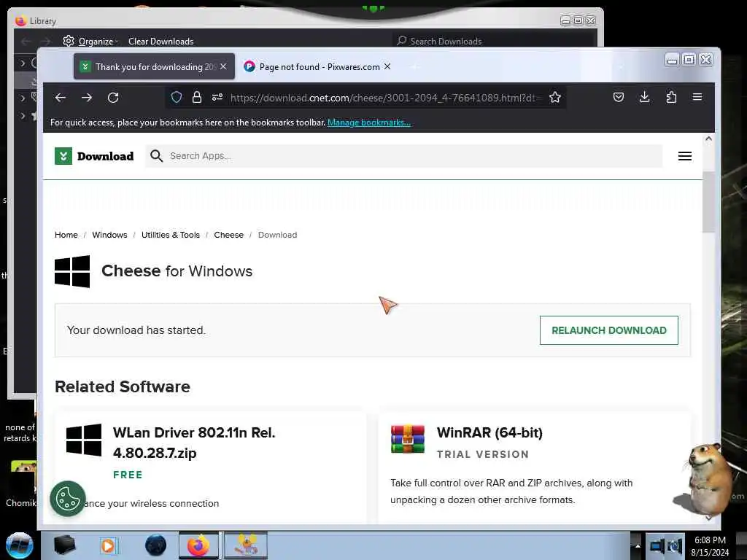Go to Windows breadcrumb link
Screen dimensions: 747x560
point(109,235)
